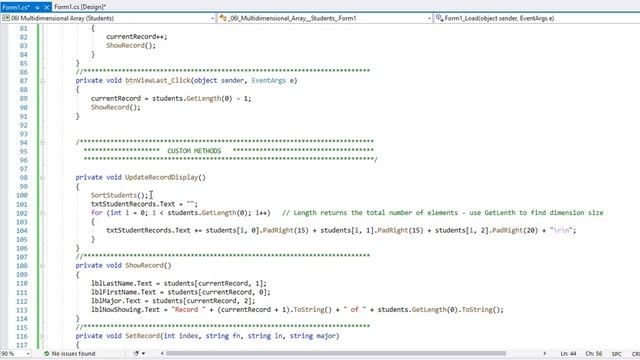Click the 'Ch: 56' character indicator

click(594, 353)
